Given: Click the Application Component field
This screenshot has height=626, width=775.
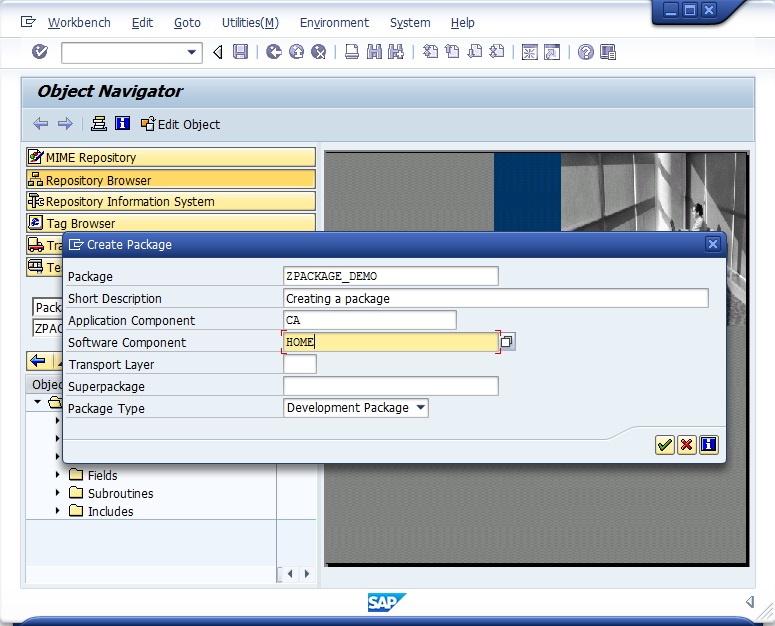Looking at the screenshot, I should 370,320.
